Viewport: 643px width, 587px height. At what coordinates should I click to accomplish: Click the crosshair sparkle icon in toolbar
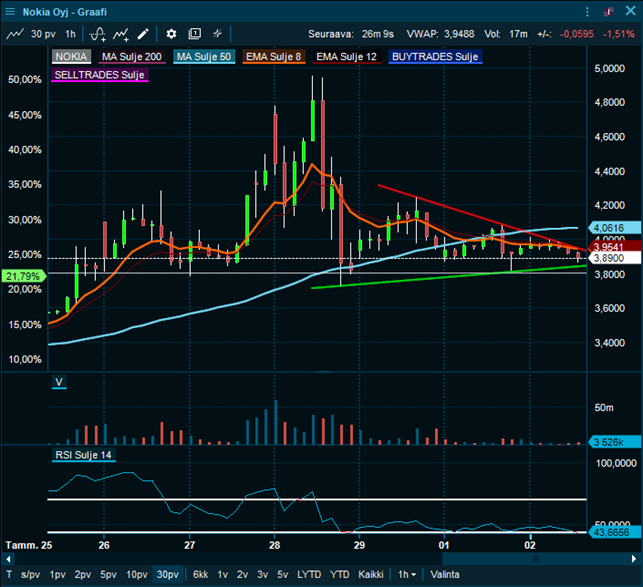218,33
